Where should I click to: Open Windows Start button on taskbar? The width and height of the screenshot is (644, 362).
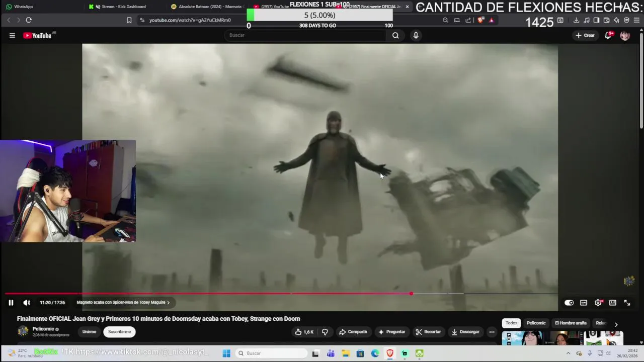(x=226, y=353)
